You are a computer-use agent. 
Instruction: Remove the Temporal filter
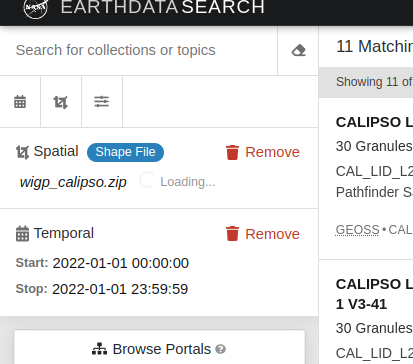pos(263,234)
